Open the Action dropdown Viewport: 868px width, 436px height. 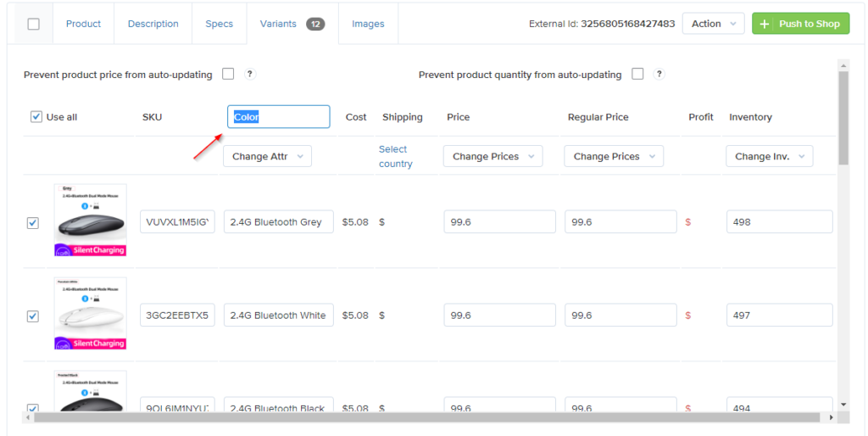(x=712, y=24)
